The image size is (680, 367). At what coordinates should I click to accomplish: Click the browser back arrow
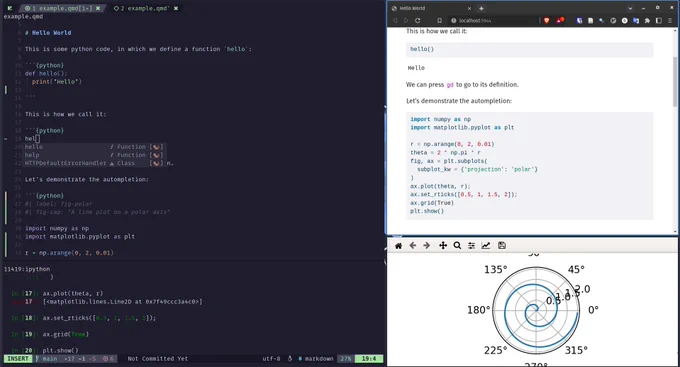(395, 20)
